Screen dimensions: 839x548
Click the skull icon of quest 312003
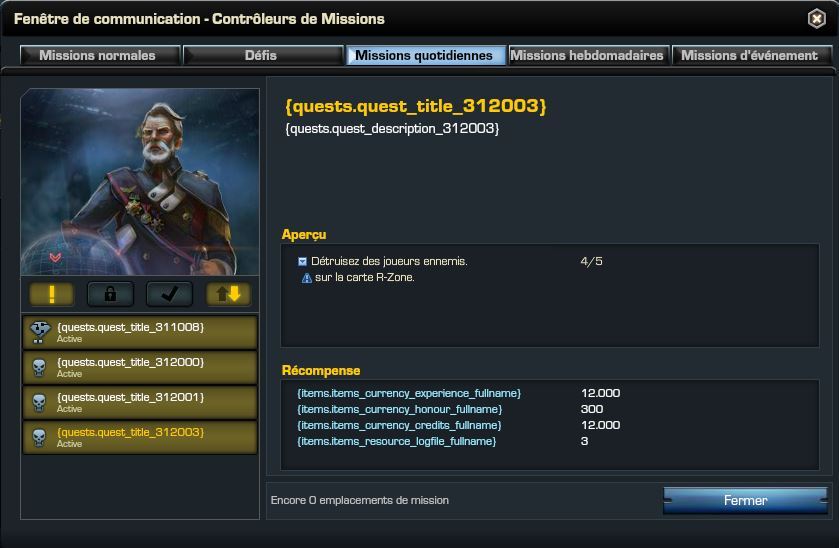[x=39, y=438]
